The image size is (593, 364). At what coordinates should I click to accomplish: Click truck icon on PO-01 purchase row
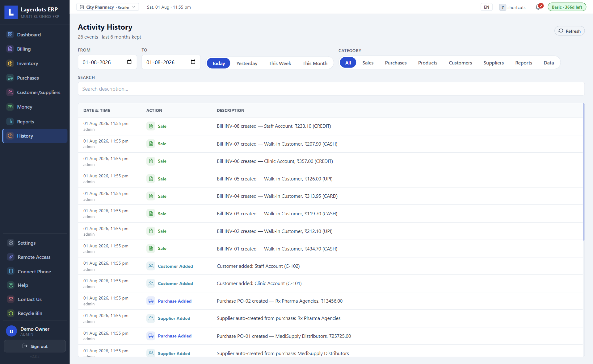coord(151,336)
